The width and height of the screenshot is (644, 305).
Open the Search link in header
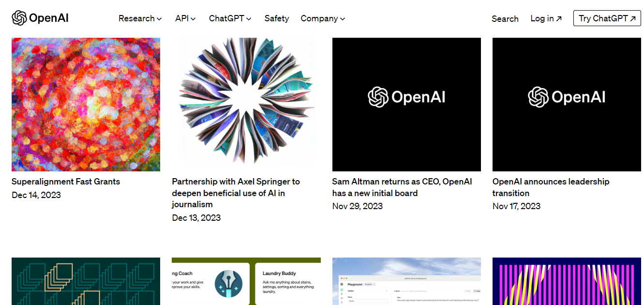[x=505, y=19]
